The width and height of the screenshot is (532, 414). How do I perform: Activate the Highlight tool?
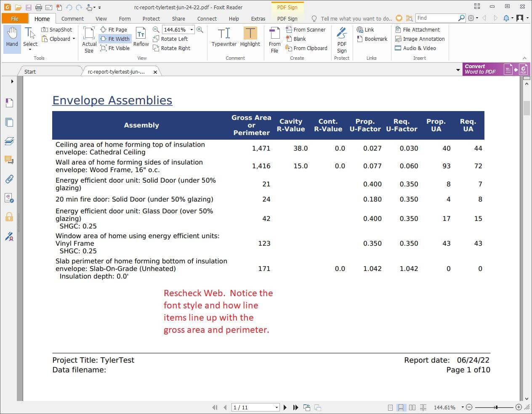[x=250, y=37]
